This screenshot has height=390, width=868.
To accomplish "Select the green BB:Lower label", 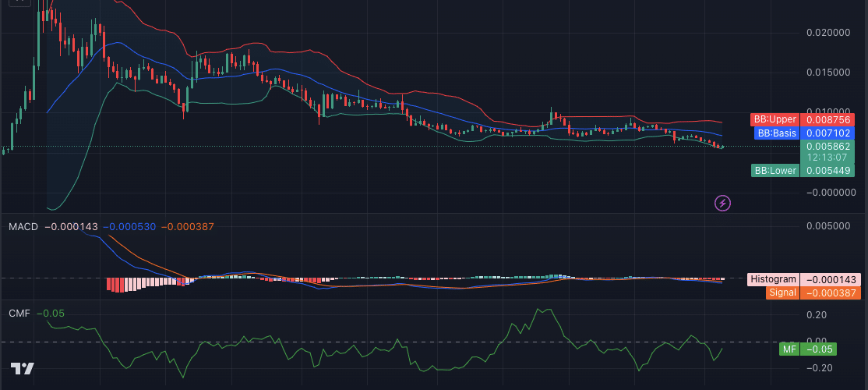I will 775,170.
